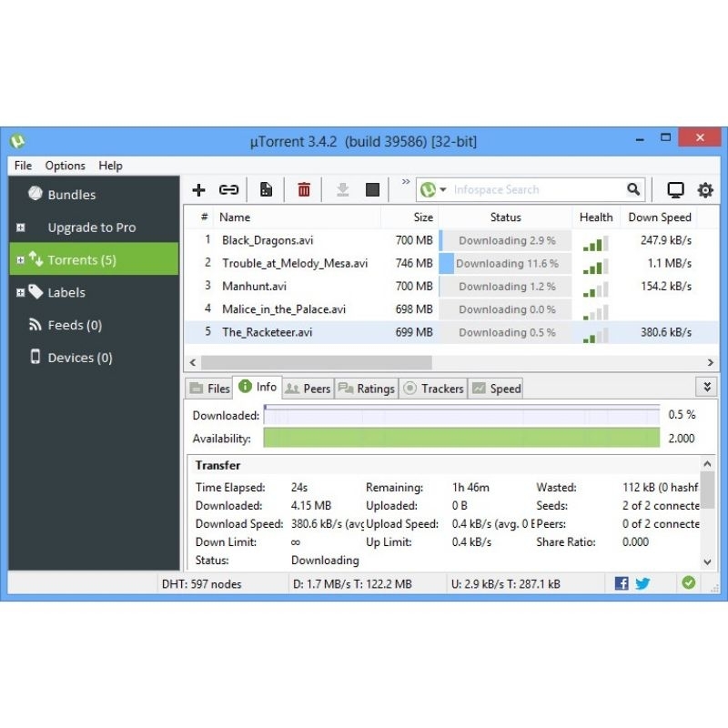The width and height of the screenshot is (728, 728).
Task: Click the Stop torrent square icon
Action: click(372, 190)
